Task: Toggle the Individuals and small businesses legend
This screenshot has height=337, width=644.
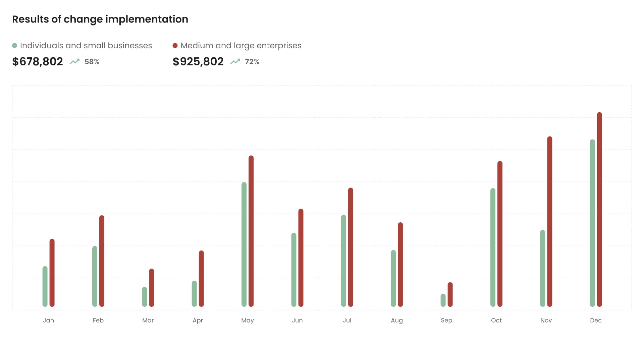Action: click(x=86, y=46)
